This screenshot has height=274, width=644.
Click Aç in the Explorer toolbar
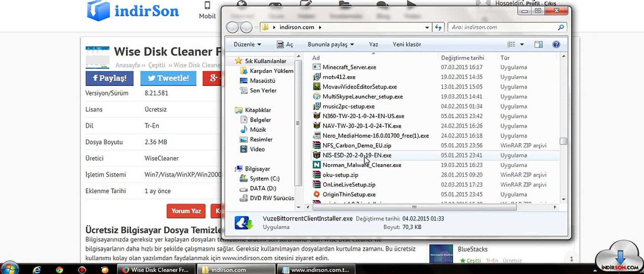coord(285,45)
